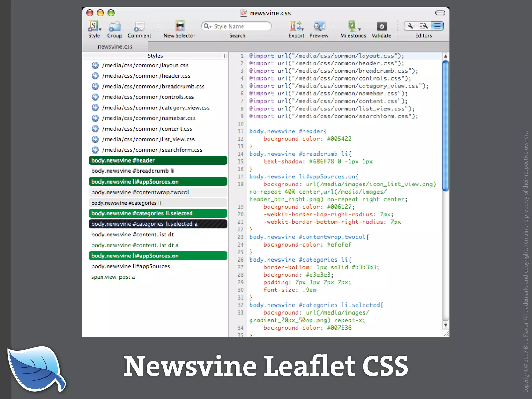Switch to wrench visual editor mode
532x399 pixels.
[410, 26]
